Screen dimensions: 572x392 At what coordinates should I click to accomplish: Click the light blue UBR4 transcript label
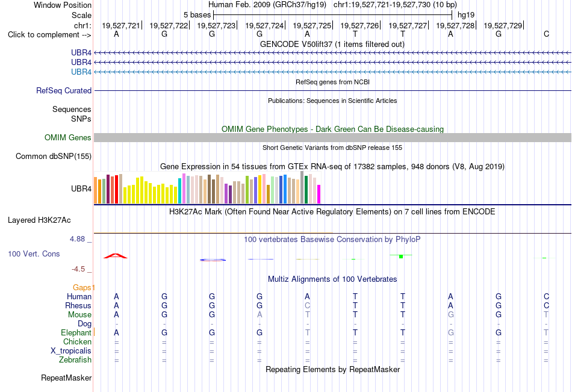coord(81,72)
